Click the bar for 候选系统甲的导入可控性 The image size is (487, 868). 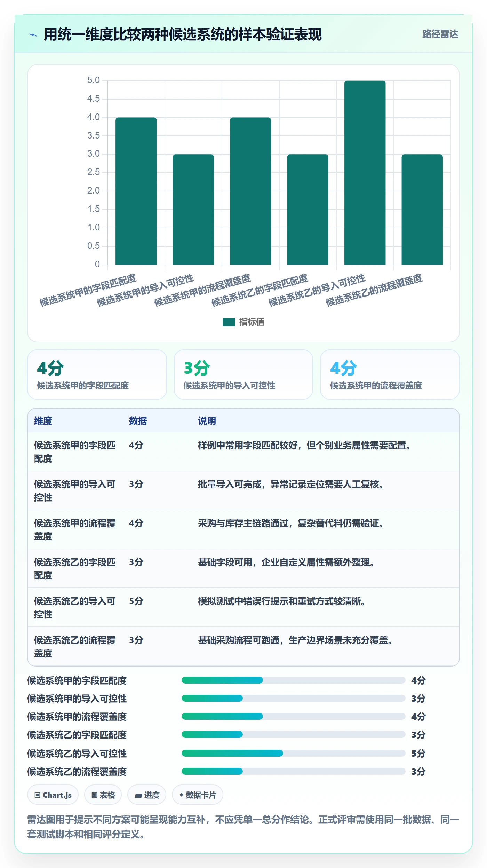(193, 210)
